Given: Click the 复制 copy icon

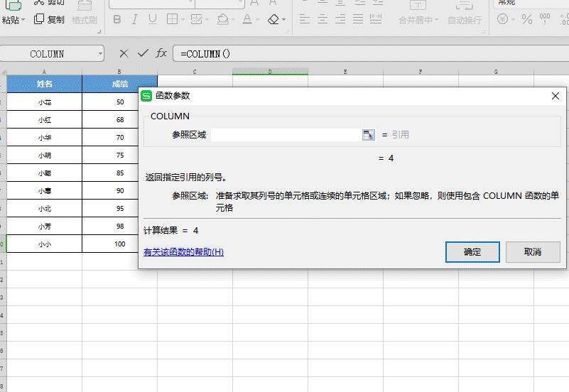Looking at the screenshot, I should [39, 19].
